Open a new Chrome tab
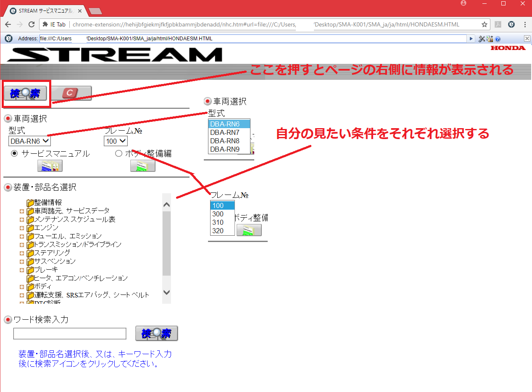532x392 pixels. coord(95,11)
